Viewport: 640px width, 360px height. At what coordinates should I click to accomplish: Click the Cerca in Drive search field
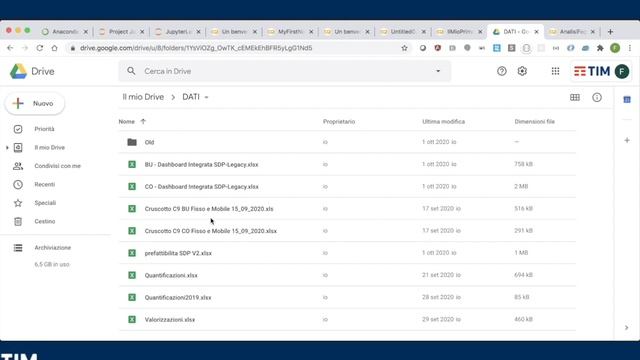coord(284,71)
